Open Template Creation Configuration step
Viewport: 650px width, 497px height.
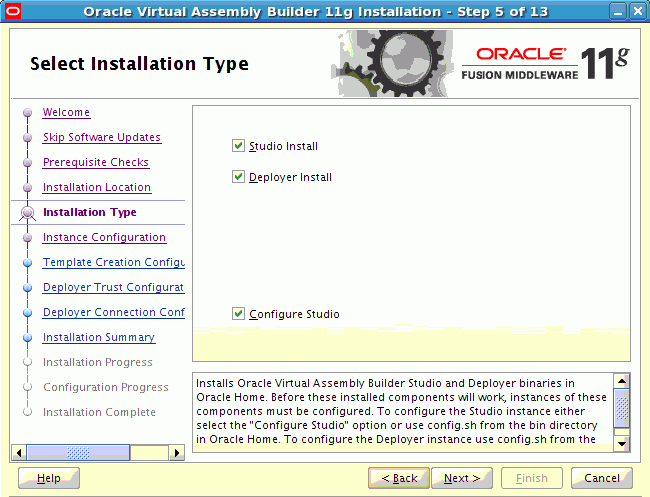114,262
